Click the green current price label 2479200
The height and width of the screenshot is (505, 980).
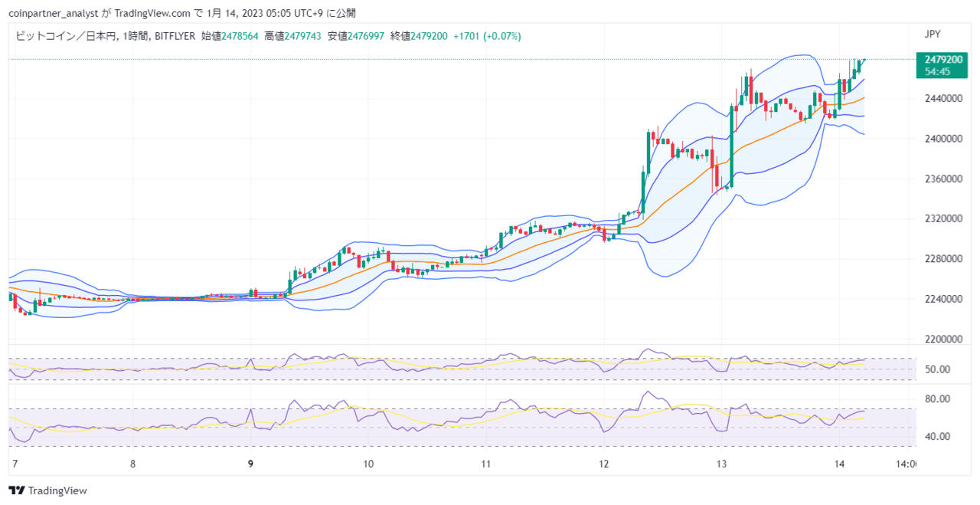pyautogui.click(x=942, y=59)
